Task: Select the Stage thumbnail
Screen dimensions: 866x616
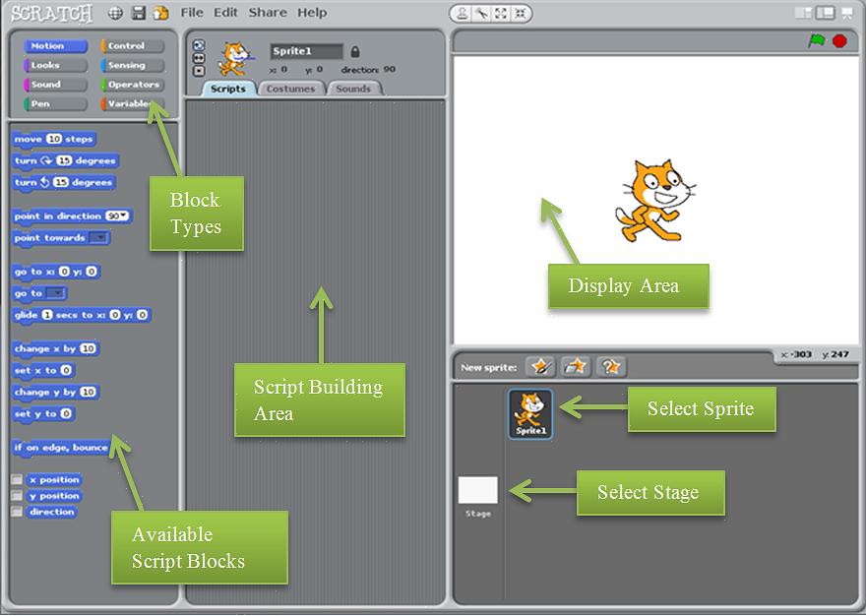Action: pyautogui.click(x=478, y=490)
